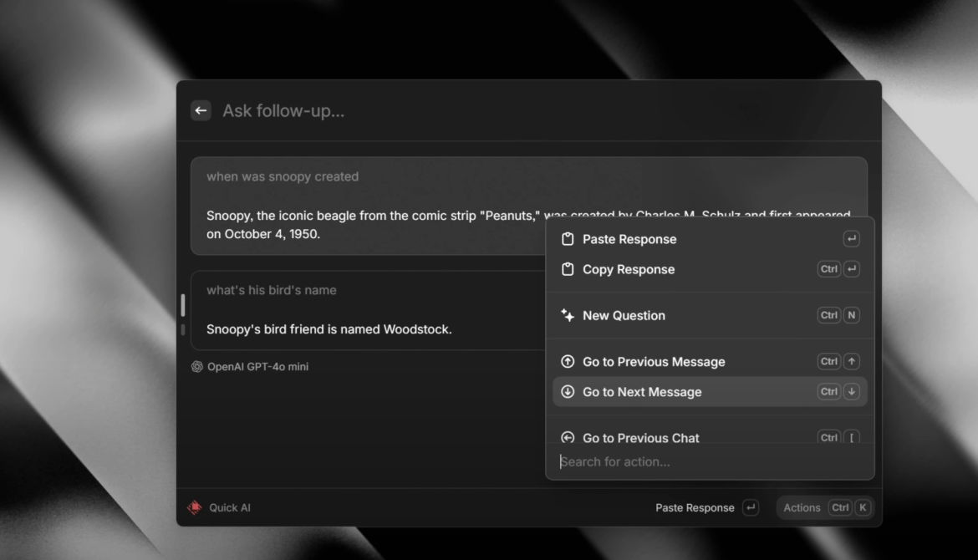The width and height of the screenshot is (978, 560).
Task: Choose Go to Previous Message
Action: [710, 362]
